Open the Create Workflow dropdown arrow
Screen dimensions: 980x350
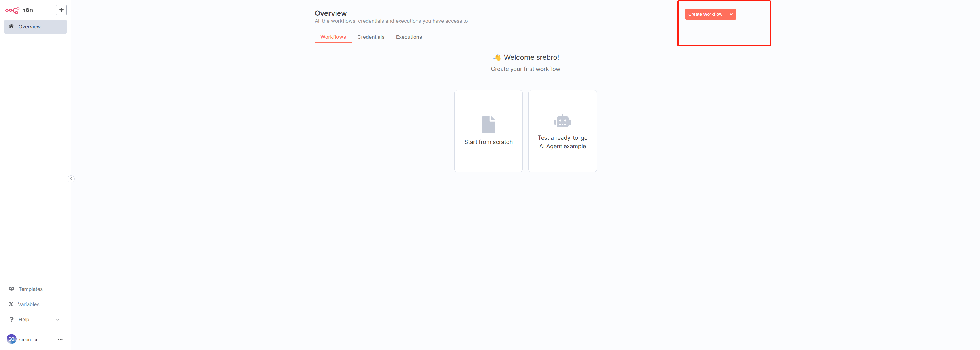(731, 14)
